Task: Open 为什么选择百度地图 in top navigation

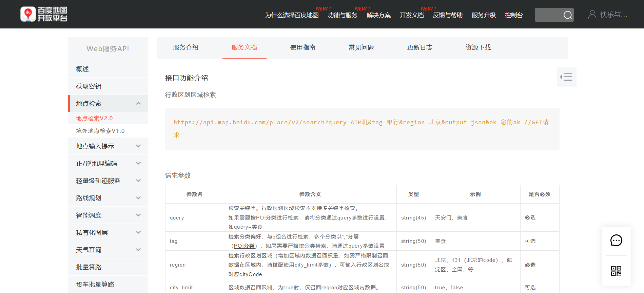Action: pos(292,15)
